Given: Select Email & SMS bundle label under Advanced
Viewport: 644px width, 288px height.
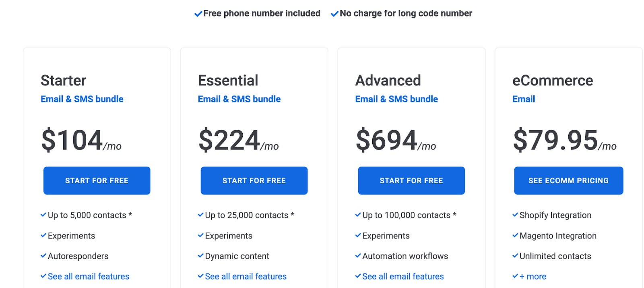Looking at the screenshot, I should click(x=396, y=99).
